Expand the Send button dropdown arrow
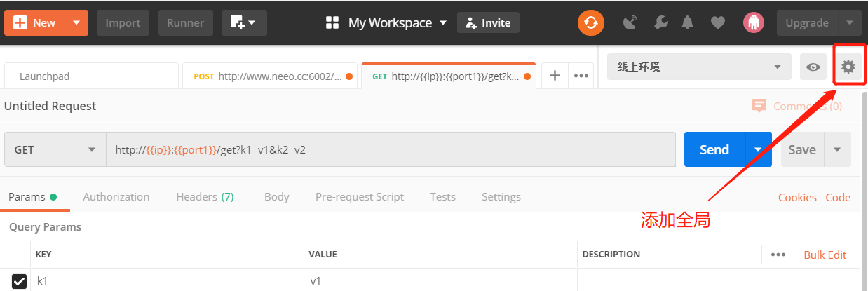 coord(759,149)
